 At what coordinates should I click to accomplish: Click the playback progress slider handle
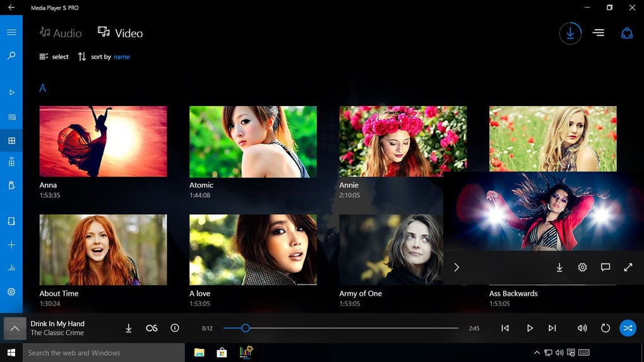[246, 328]
